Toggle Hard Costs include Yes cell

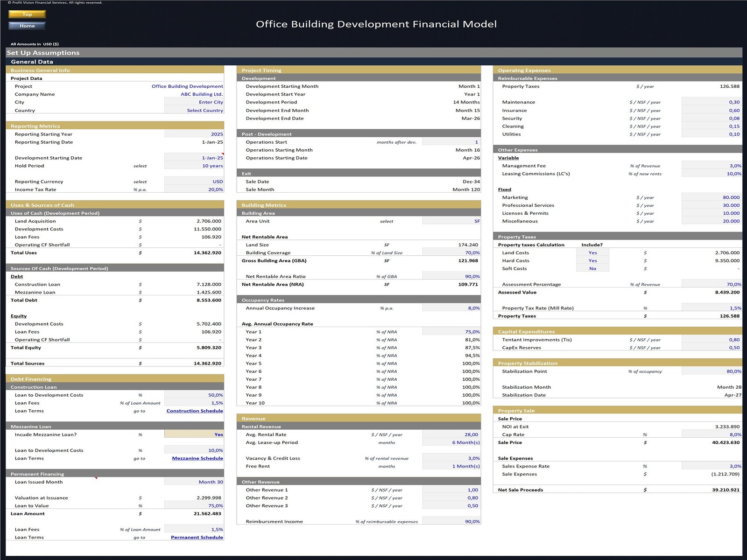[592, 261]
